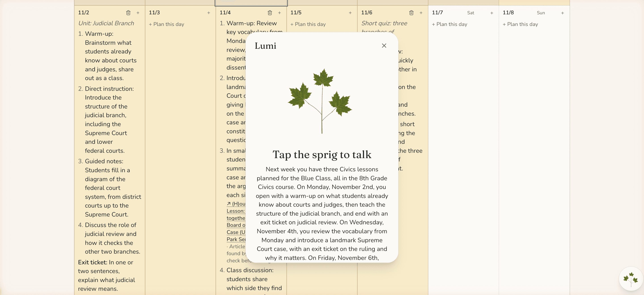Viewport: 644px width, 295px height.
Task: Delete the 11/4 day plan using trash icon
Action: pos(270,13)
